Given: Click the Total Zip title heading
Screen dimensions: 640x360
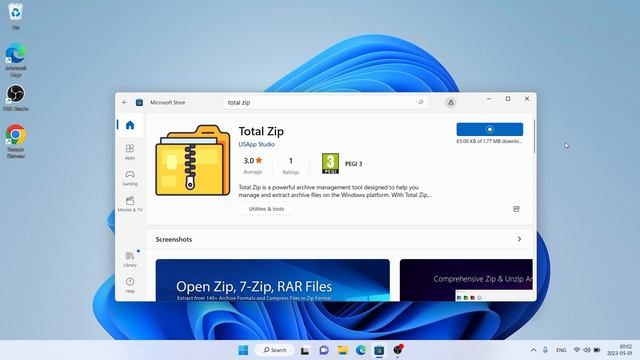Looking at the screenshot, I should coord(261,131).
